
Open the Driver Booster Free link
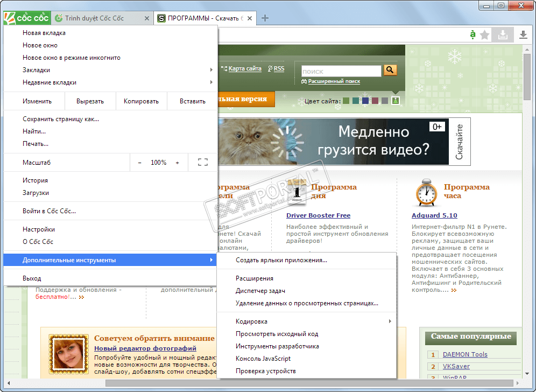pos(318,215)
